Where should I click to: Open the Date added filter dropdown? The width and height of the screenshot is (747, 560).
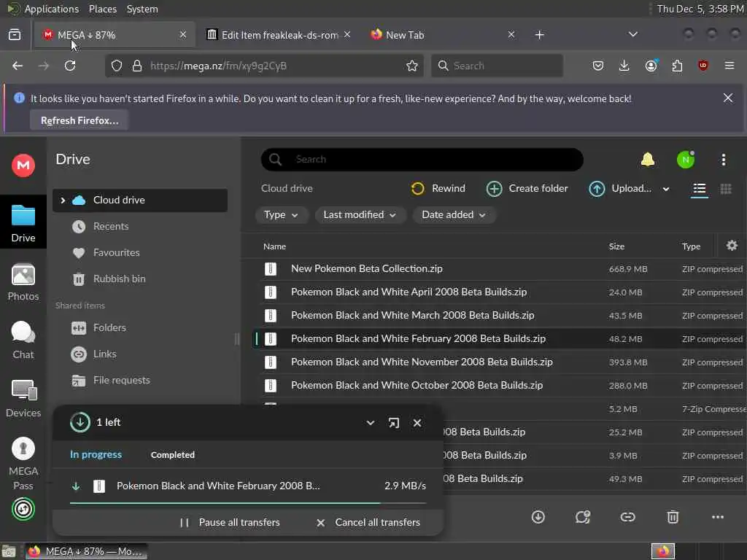pyautogui.click(x=454, y=215)
